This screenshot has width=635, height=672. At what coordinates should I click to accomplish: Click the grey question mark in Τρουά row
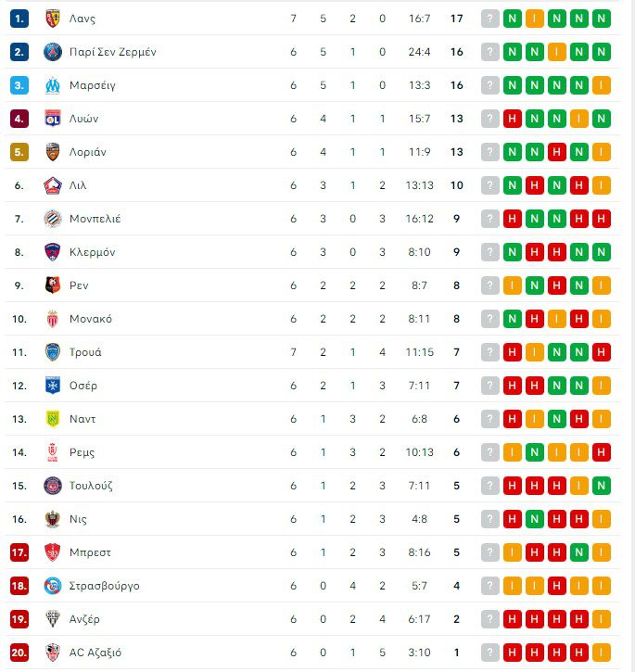pos(490,352)
